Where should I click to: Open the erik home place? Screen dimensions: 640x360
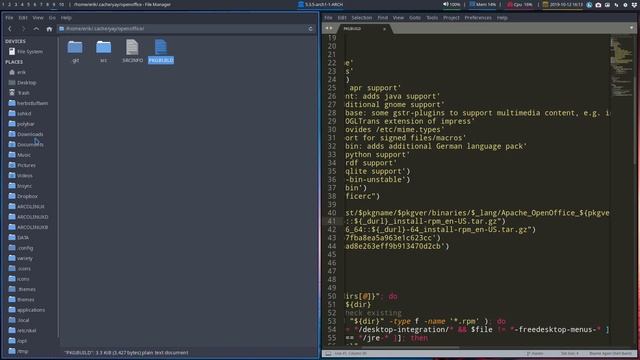pyautogui.click(x=18, y=72)
